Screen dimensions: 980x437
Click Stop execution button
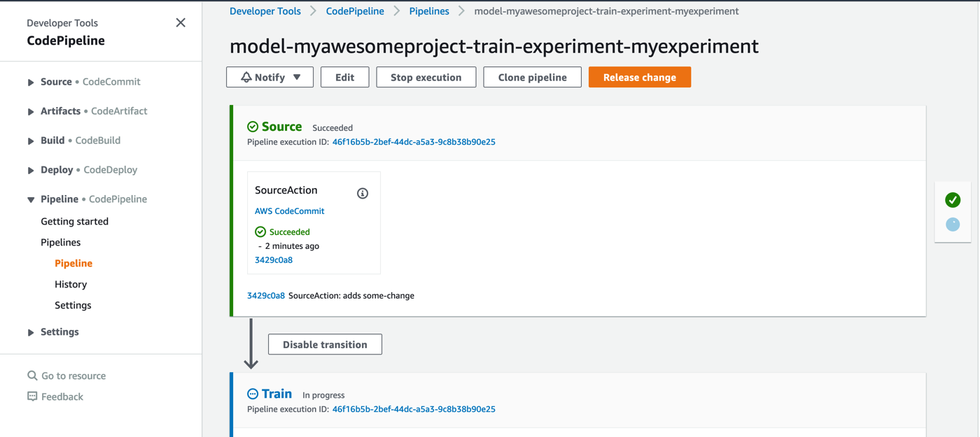426,78
